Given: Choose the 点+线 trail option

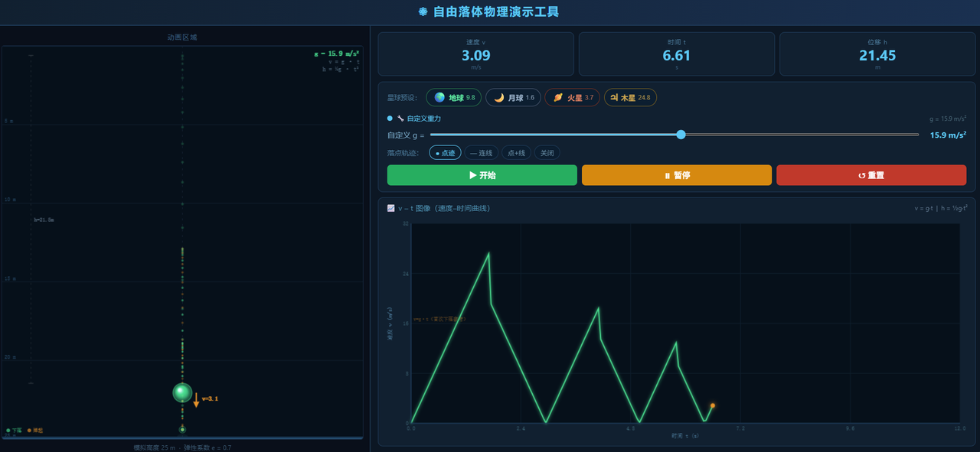Looking at the screenshot, I should tap(516, 153).
